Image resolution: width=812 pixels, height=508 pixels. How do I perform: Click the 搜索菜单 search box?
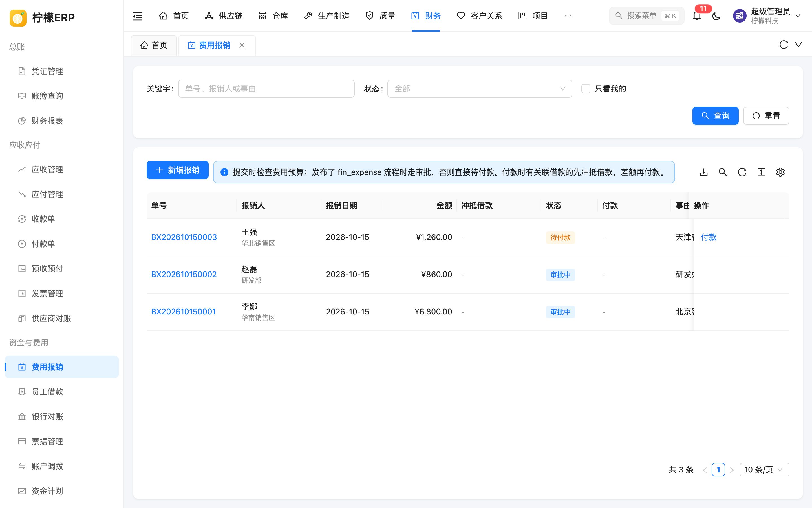pos(646,16)
